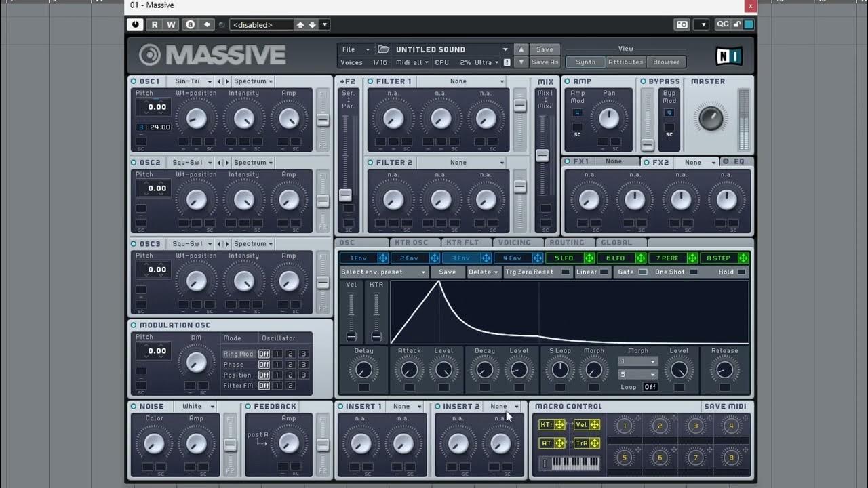Enable the One Shot checkbox
868x488 pixels.
[693, 272]
